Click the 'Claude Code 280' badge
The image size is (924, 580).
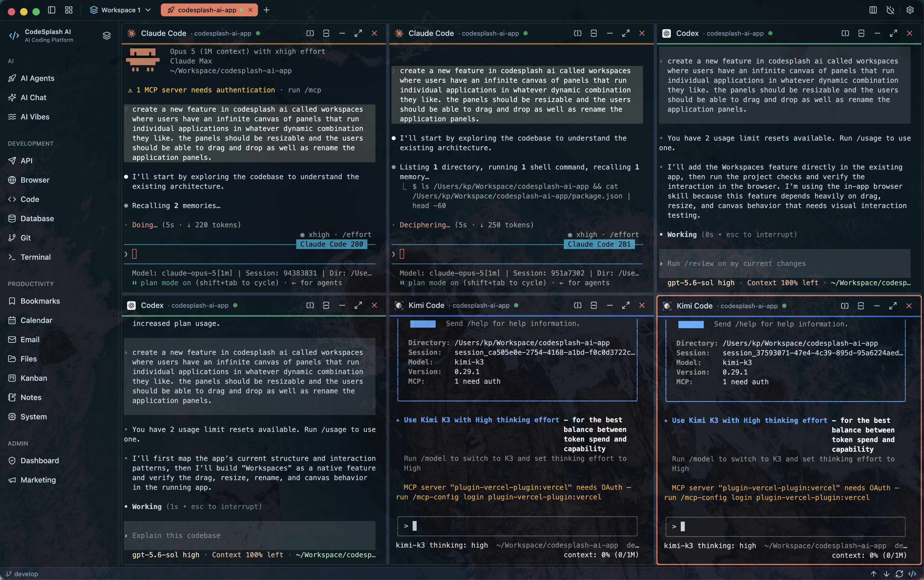click(x=332, y=244)
